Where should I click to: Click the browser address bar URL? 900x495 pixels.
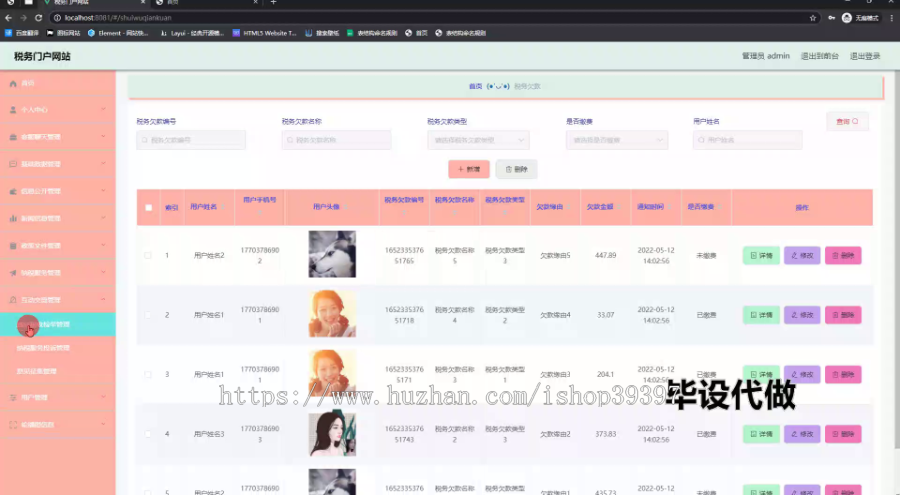coord(118,18)
